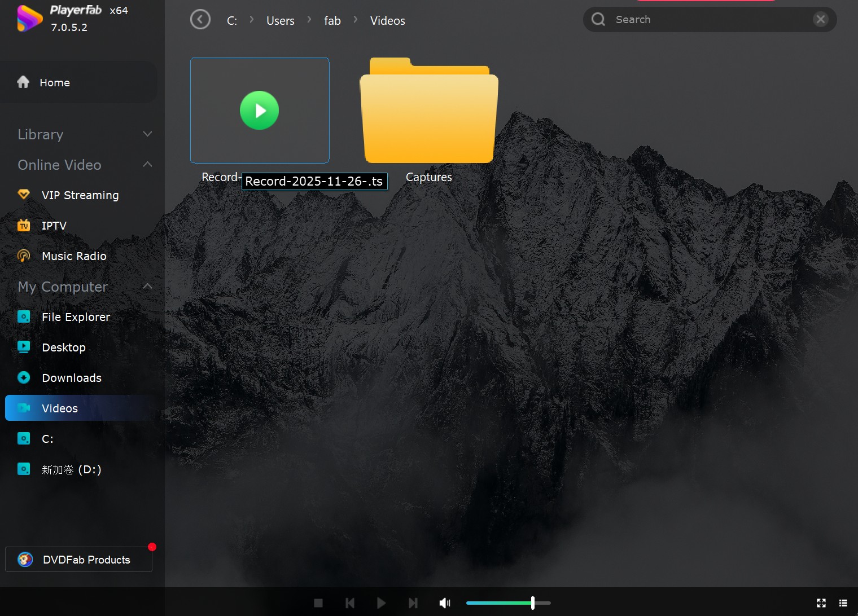Screen dimensions: 858x616
Task: Collapse the Online Video section
Action: tap(147, 164)
